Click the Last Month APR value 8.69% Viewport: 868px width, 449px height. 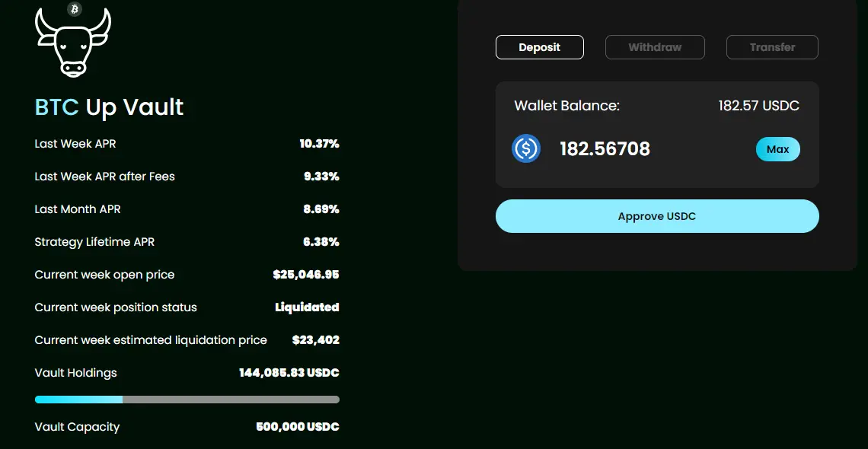point(321,209)
